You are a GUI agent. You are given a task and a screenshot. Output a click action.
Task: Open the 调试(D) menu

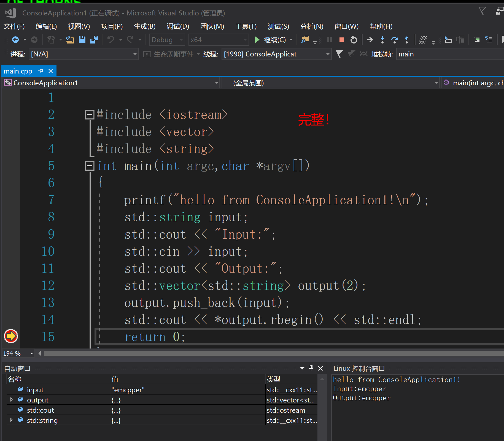coord(178,26)
